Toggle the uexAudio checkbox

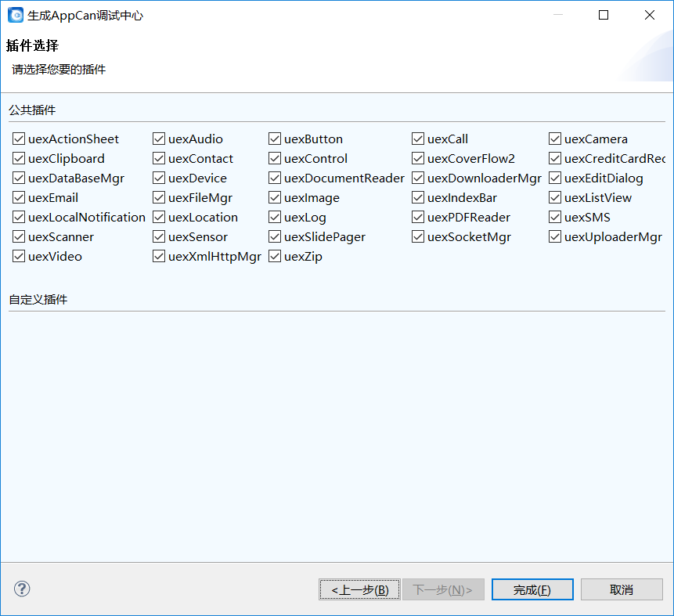(x=159, y=139)
